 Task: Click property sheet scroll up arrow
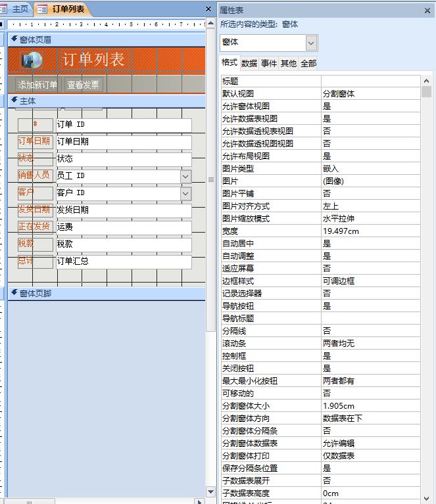coord(426,81)
